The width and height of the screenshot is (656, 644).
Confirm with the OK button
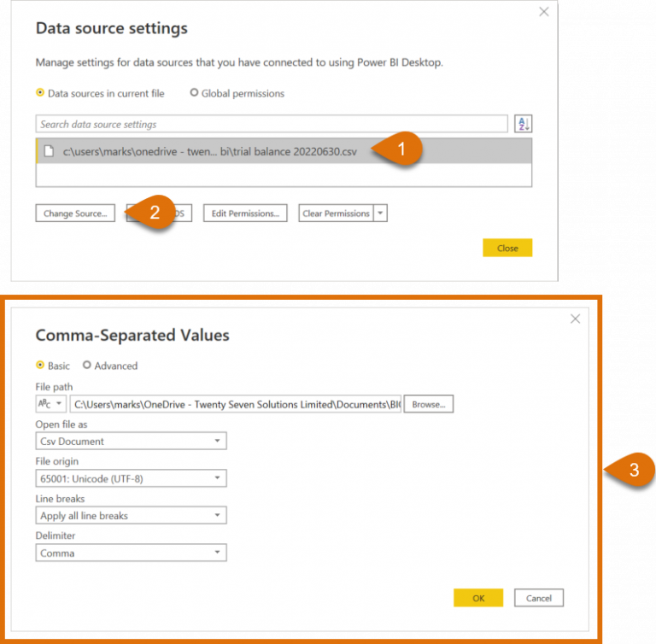478,598
